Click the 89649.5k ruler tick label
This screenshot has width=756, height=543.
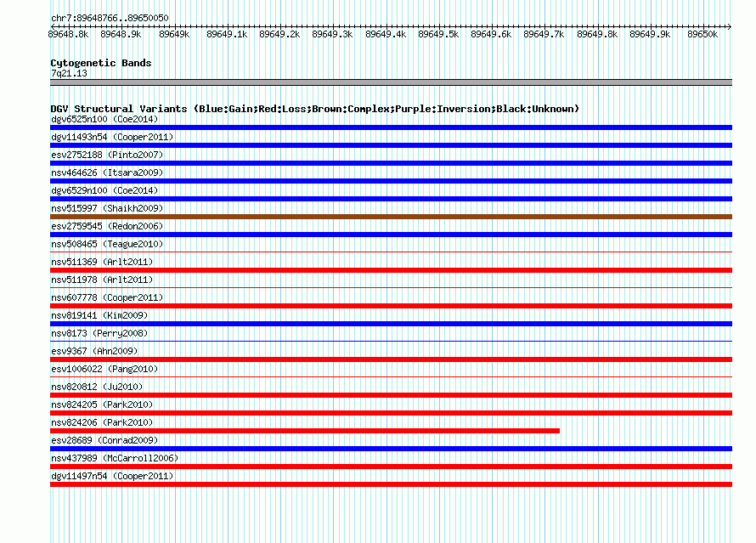click(x=438, y=34)
